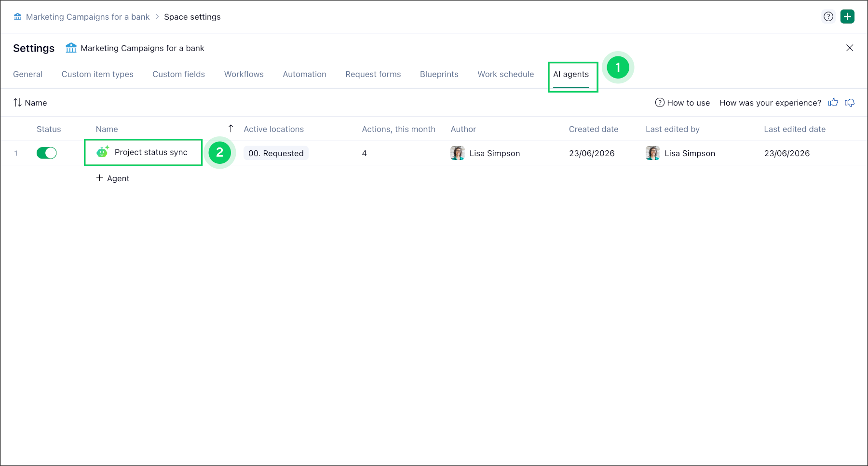Screen dimensions: 868x466
Task: Click the How was your experience? text
Action: 771,103
